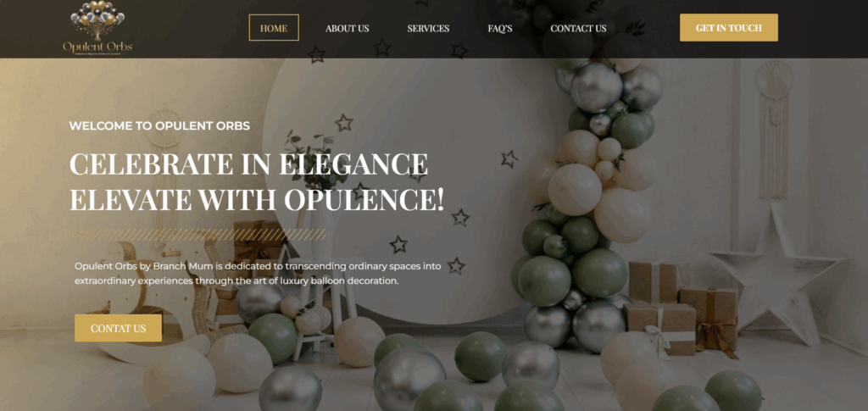Click the Opulent Orbs balloon bouquet logo
The width and height of the screenshot is (868, 411).
click(x=97, y=19)
